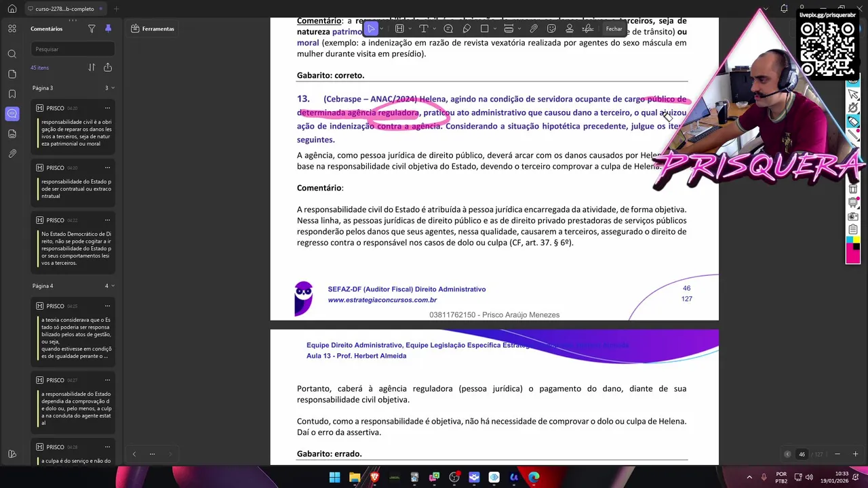This screenshot has height=488, width=868.
Task: Toggle the pin on the Comentários panel
Action: [108, 28]
